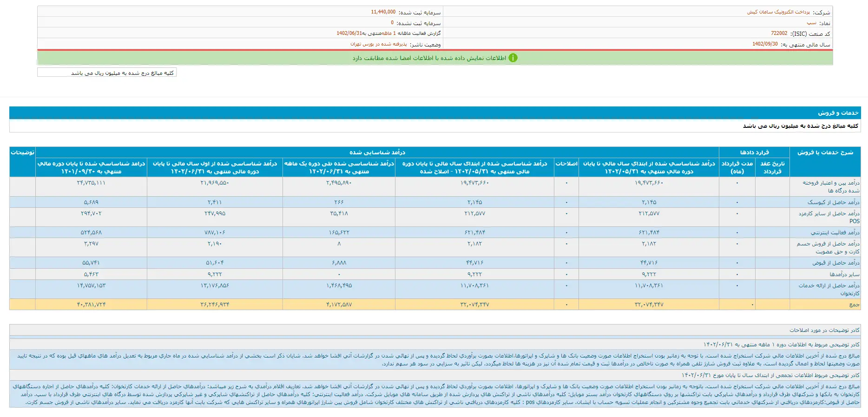
Task: Click cell value ۱,۴۶۸,۴۹۵
Action: point(339,285)
